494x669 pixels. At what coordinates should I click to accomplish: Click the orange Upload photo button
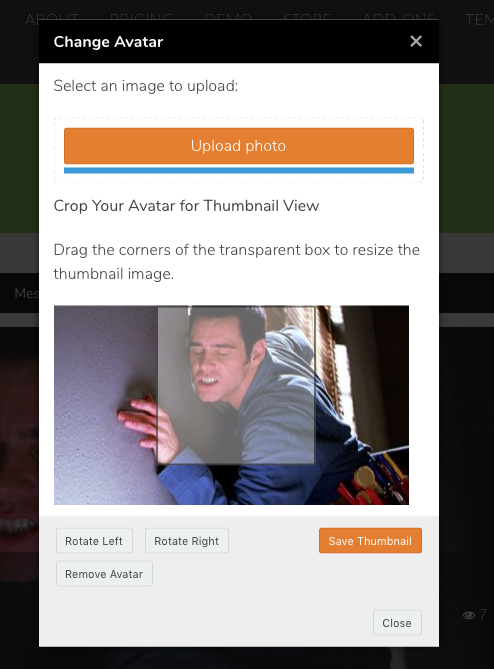pyautogui.click(x=239, y=145)
